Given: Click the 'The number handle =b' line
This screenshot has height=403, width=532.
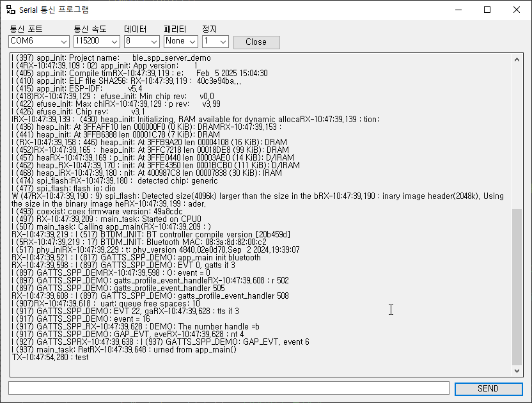Looking at the screenshot, I should pos(136,327).
